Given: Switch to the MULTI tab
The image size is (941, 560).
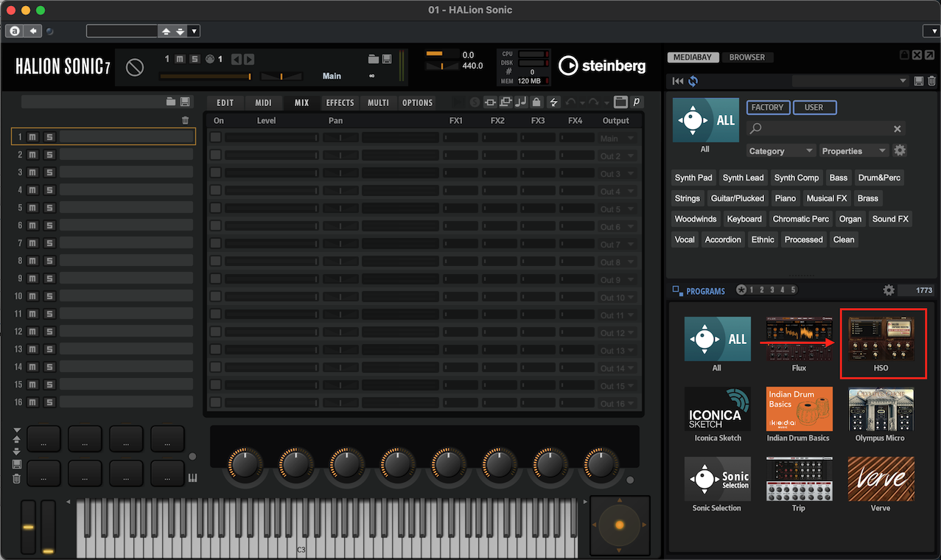Looking at the screenshot, I should (x=378, y=102).
